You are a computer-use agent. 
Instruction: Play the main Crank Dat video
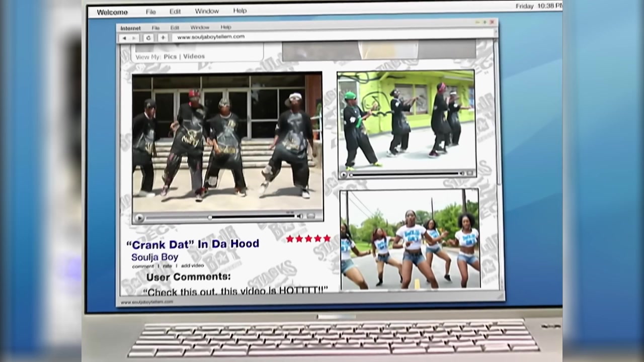tap(139, 218)
